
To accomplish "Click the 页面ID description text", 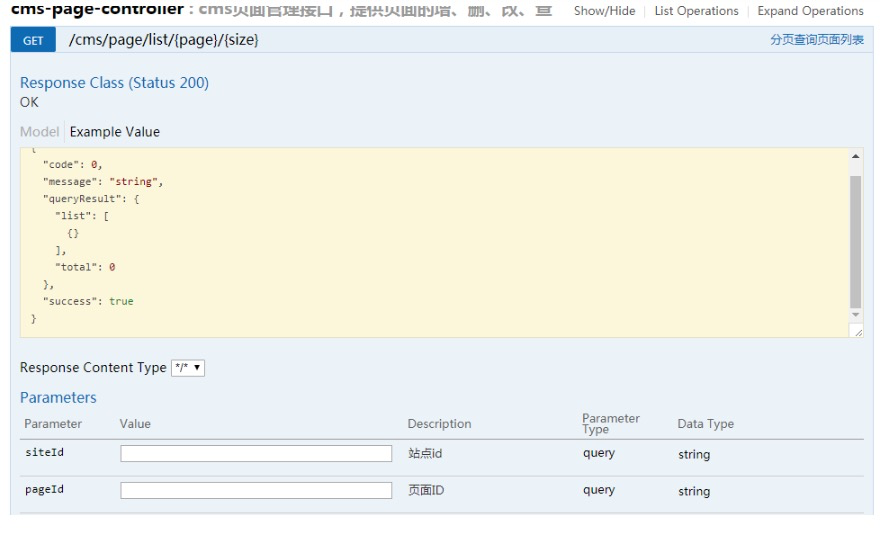I will pyautogui.click(x=426, y=490).
